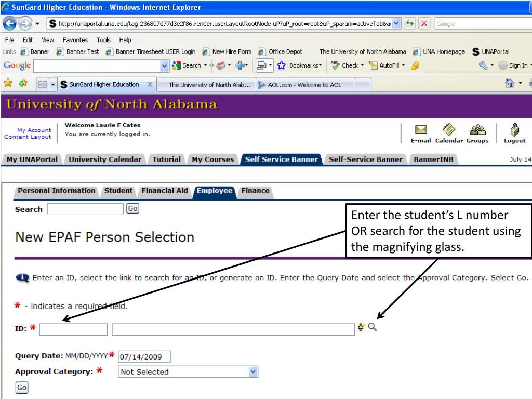Click the Google toolbar Search button
Viewport: 532px width, 399px height.
pos(187,65)
